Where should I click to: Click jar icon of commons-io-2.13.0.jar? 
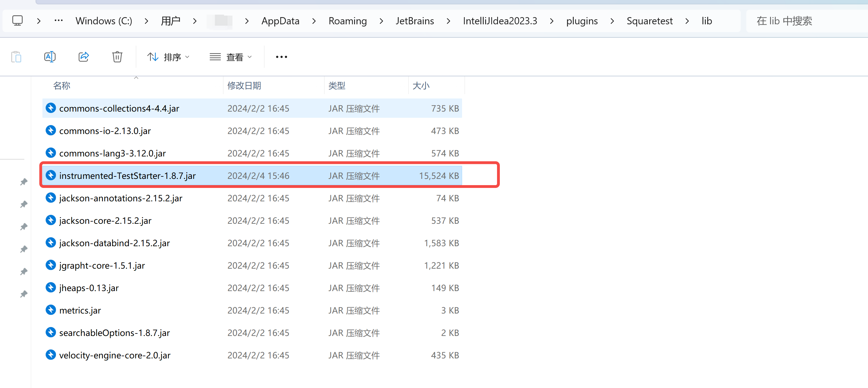pos(51,130)
